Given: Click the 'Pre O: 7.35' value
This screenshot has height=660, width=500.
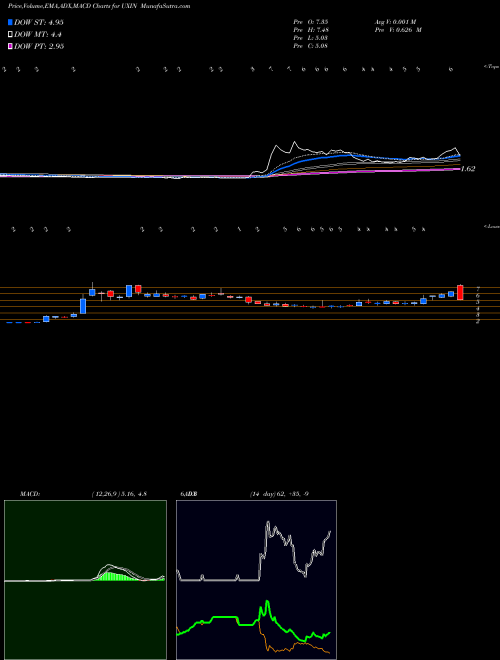Looking at the screenshot, I should [x=311, y=21].
